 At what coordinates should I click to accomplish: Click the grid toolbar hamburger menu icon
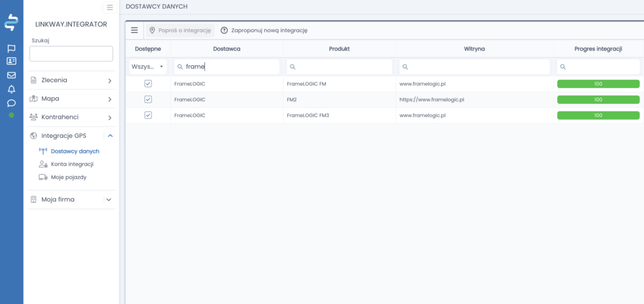point(135,30)
